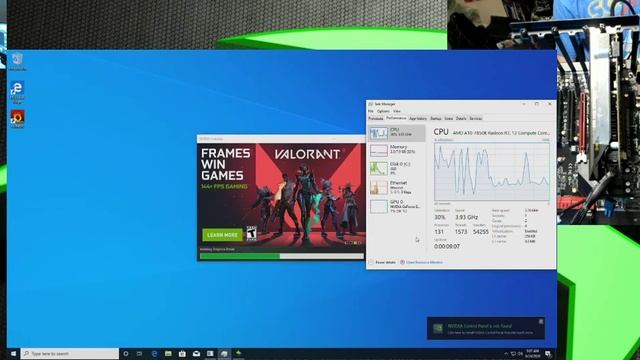The height and width of the screenshot is (360, 640).
Task: Open the Action Center notifications icon
Action: coord(548,354)
